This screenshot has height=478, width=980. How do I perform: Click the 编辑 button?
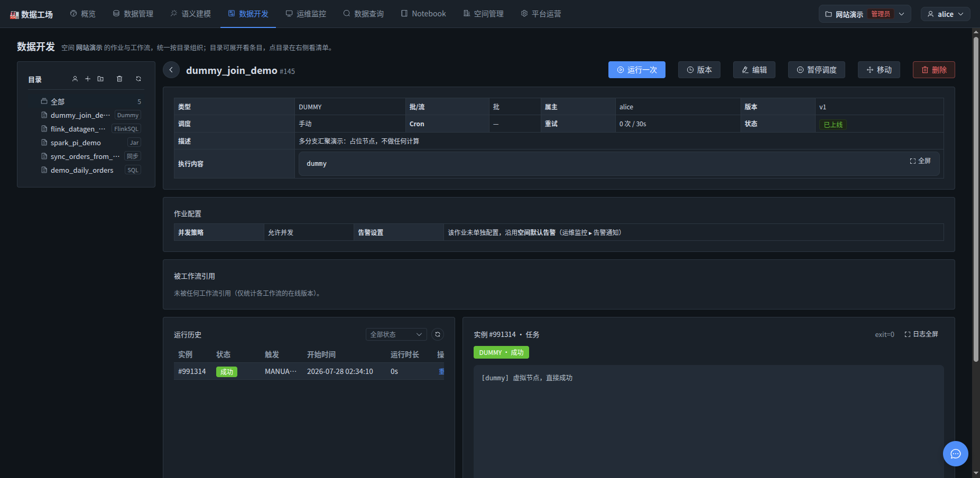[754, 70]
